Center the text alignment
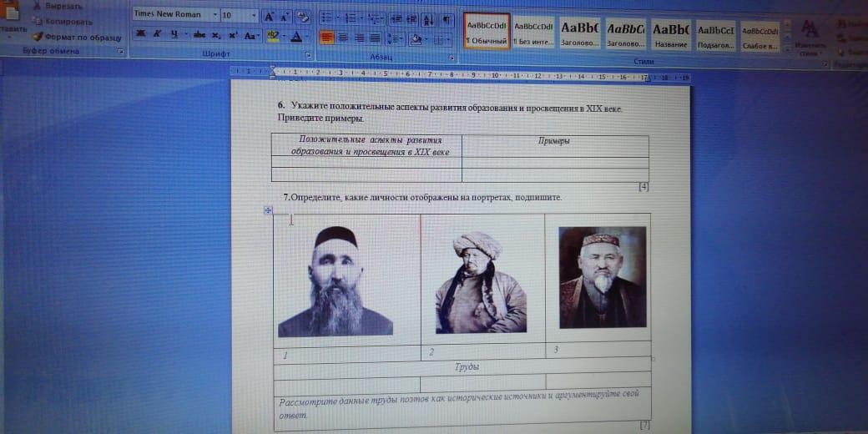This screenshot has height=434, width=868. point(343,38)
